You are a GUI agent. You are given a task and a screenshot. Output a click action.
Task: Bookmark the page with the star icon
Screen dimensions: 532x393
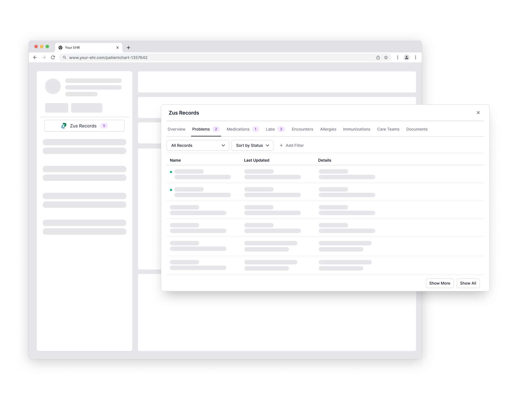coord(386,57)
